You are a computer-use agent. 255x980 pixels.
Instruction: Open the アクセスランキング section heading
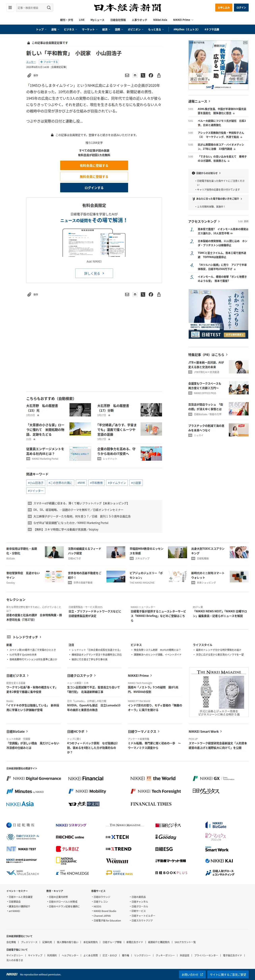(x=204, y=222)
